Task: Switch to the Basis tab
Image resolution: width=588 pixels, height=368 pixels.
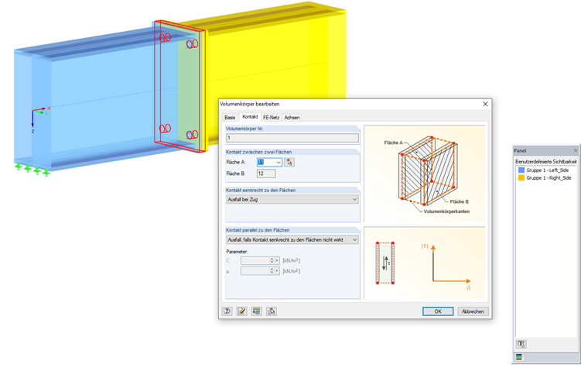Action: 230,118
